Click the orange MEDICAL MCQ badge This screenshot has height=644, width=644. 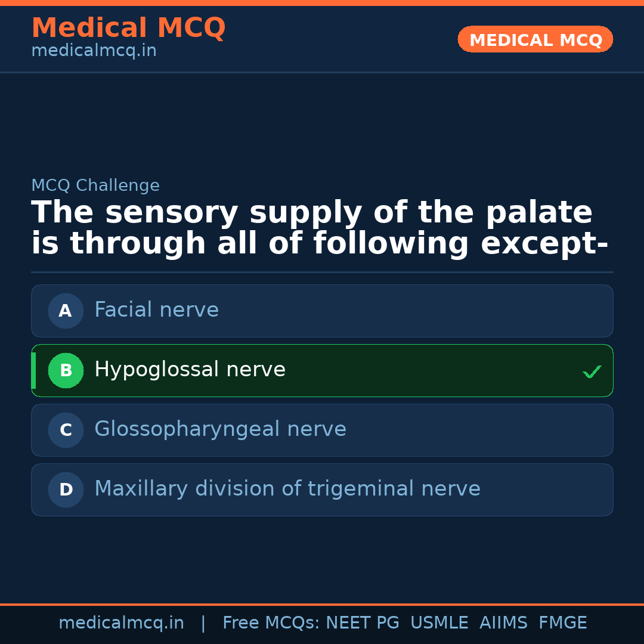pyautogui.click(x=535, y=40)
